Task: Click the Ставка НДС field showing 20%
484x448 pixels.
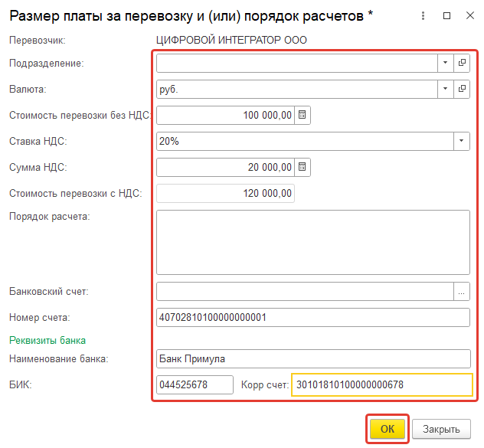Action: 305,141
